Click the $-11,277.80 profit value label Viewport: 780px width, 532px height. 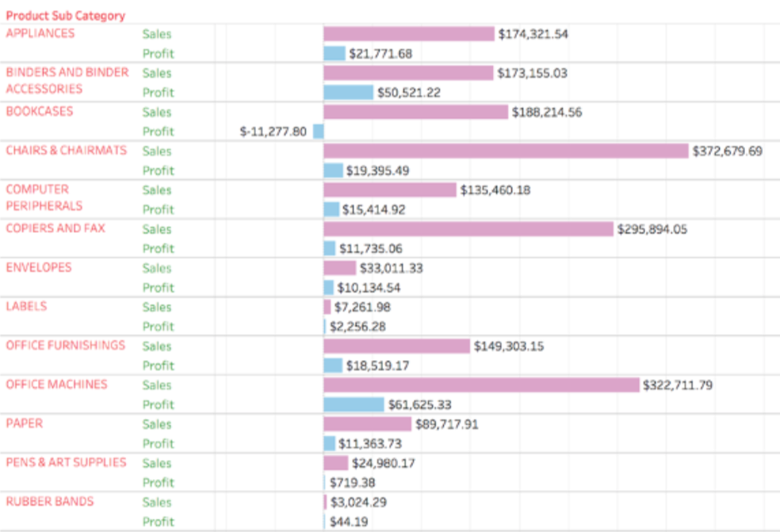pos(273,132)
